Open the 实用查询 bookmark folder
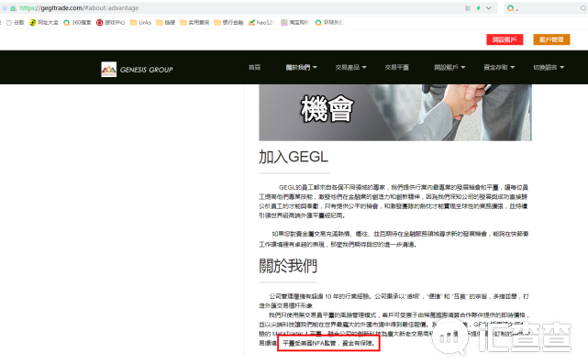 [194, 23]
